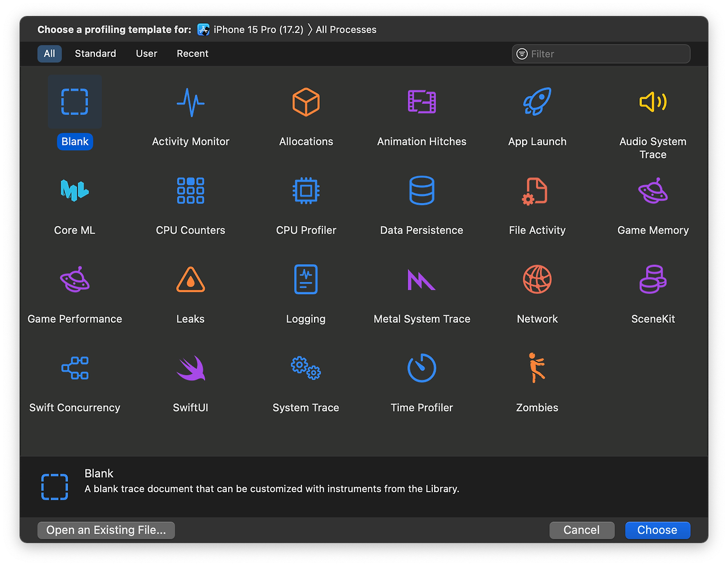Choose the Core ML template icon
728x566 pixels.
(x=75, y=190)
